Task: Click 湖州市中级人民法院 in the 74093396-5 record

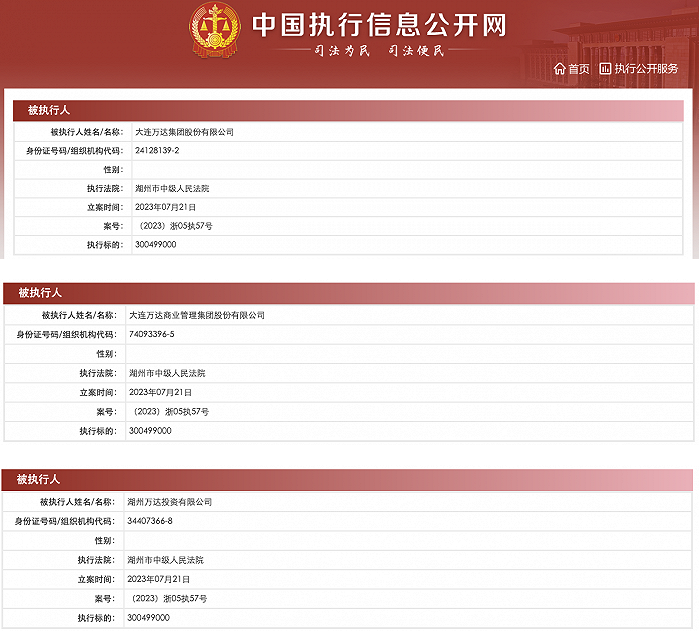Action: pos(167,373)
